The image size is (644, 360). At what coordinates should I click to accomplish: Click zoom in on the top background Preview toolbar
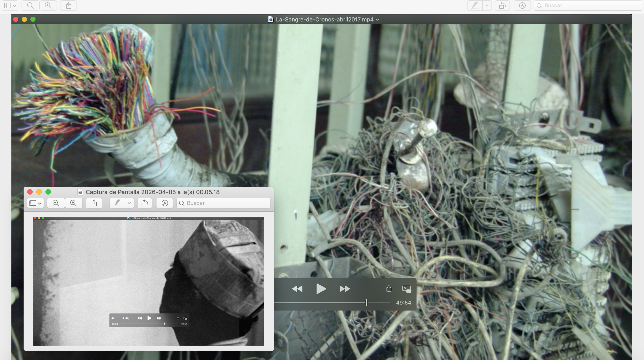tap(48, 6)
